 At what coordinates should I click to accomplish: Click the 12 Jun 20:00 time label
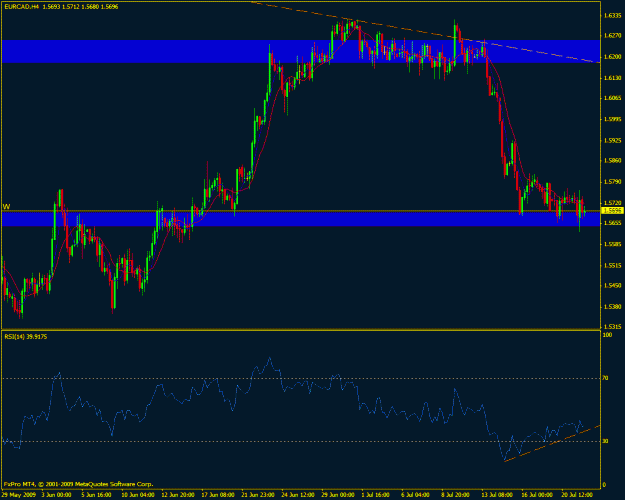pos(178,495)
